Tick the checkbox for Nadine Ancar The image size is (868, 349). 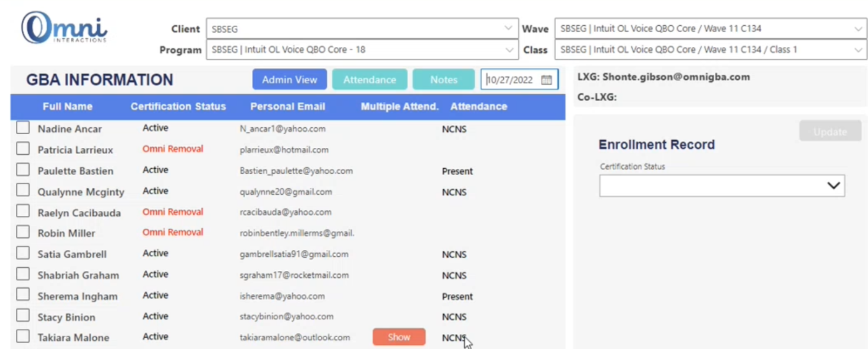coord(23,128)
